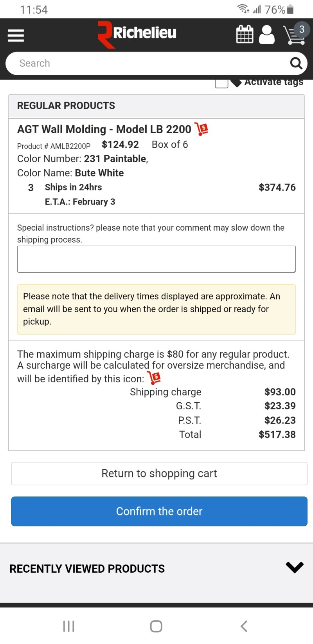This screenshot has width=313, height=644.
Task: Click the Search input field
Action: point(149,63)
